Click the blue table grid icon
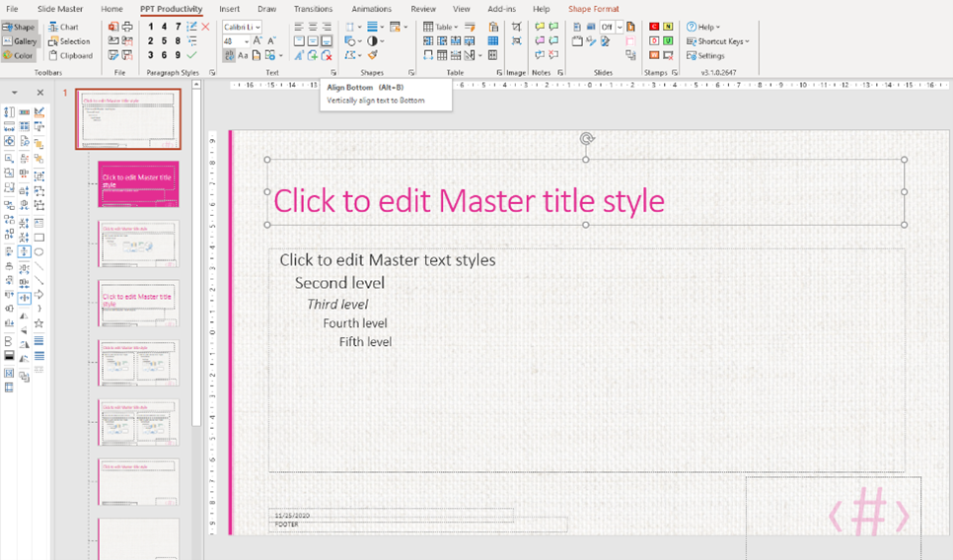Viewport: 953px width, 560px height. (493, 40)
